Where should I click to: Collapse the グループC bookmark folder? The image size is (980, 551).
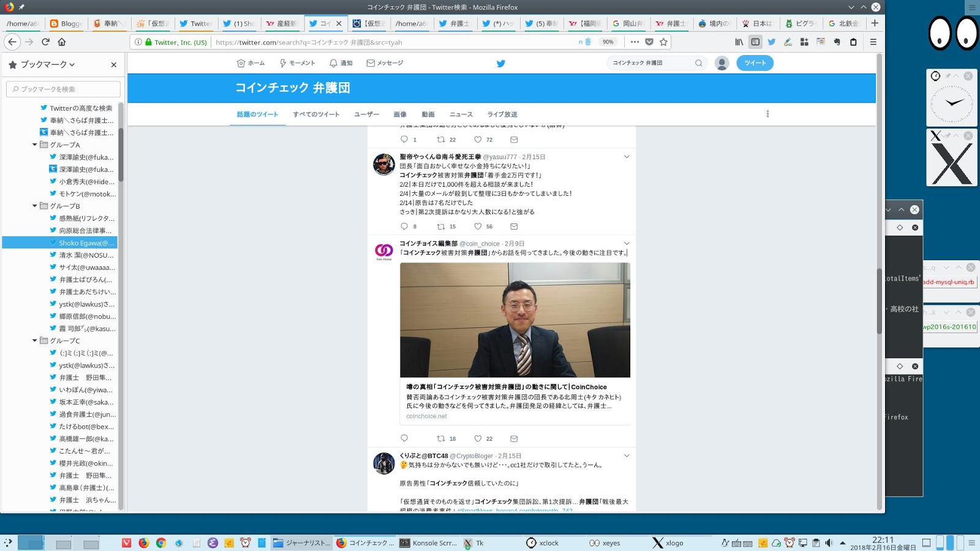[34, 341]
